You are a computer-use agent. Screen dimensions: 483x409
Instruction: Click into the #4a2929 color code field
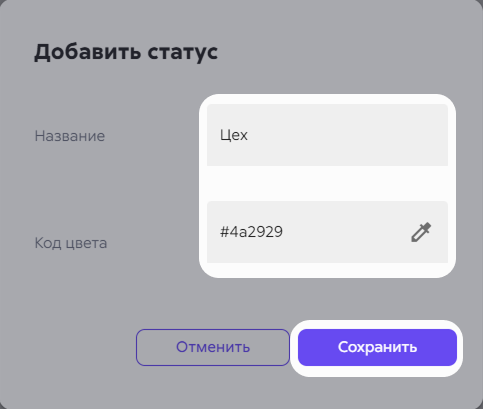pyautogui.click(x=327, y=232)
